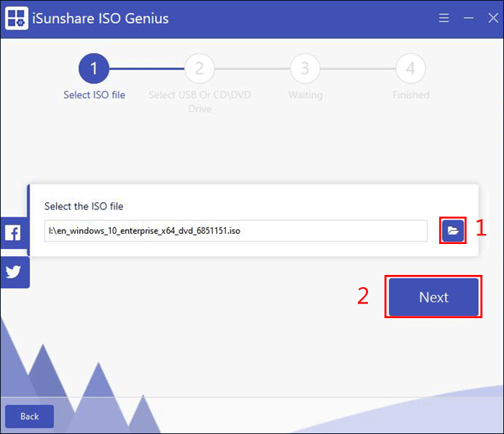Screen dimensions: 504x434
Task: Focus the ISO file path input field
Action: (x=236, y=230)
